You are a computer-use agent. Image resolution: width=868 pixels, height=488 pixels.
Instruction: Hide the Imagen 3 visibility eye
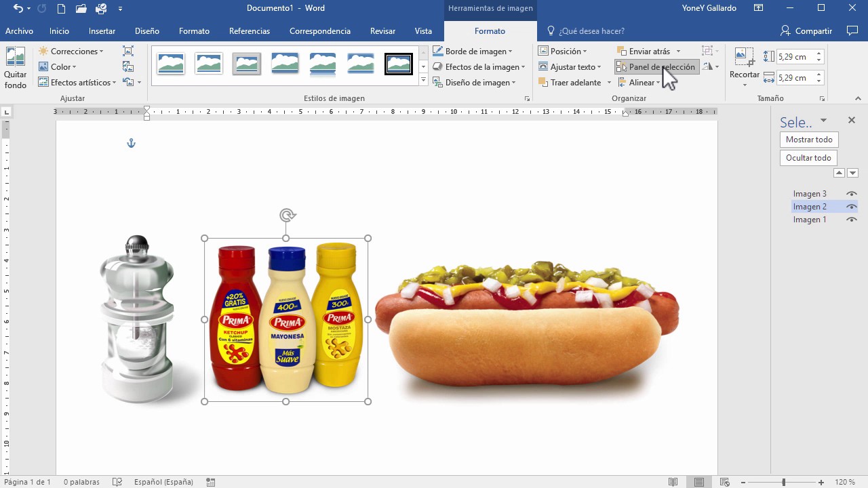(x=852, y=193)
